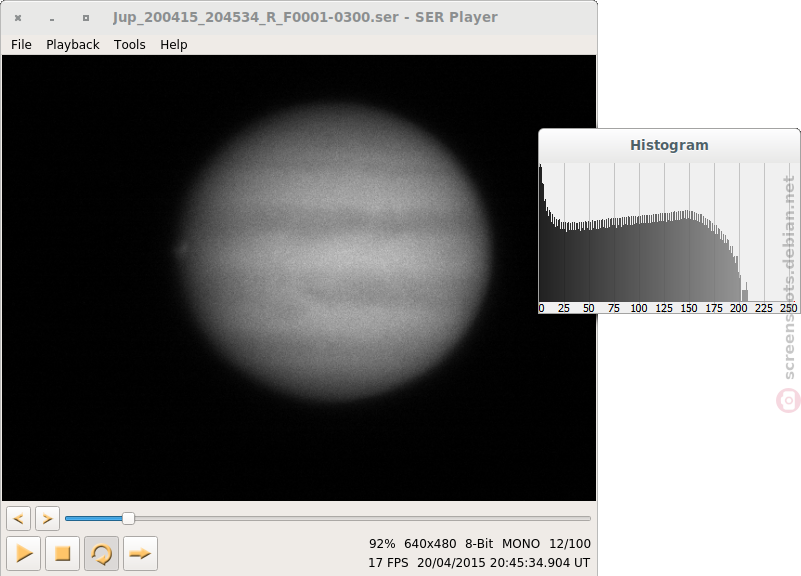Minimize the SER Player window
801x576 pixels.
[52, 18]
